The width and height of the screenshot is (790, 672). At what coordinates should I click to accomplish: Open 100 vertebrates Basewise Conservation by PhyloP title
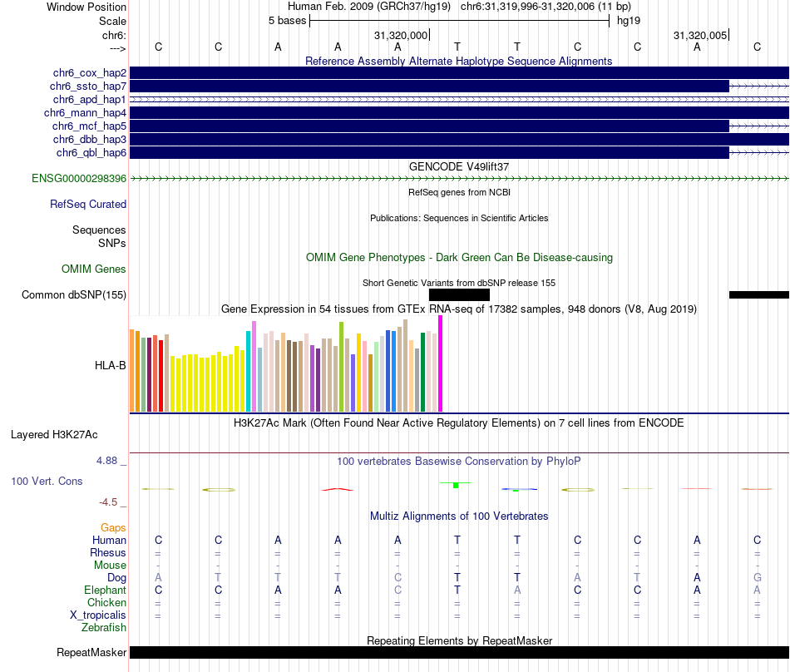(458, 461)
